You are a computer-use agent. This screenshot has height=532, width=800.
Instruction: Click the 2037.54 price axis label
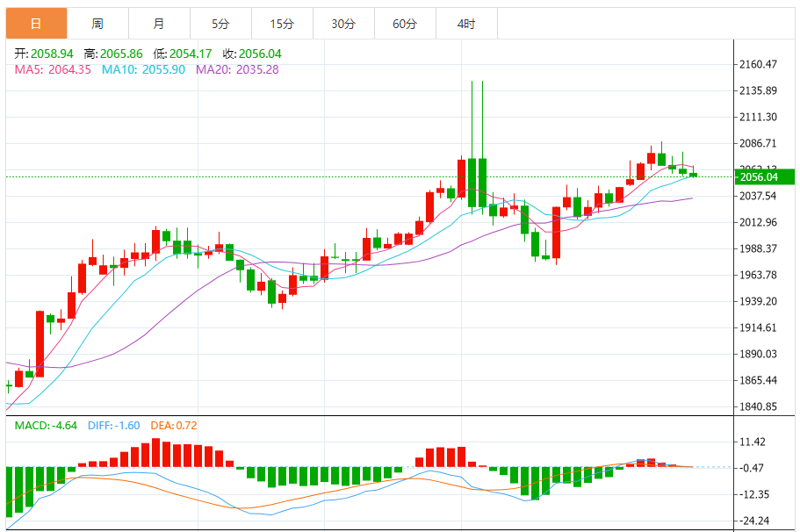tap(758, 196)
